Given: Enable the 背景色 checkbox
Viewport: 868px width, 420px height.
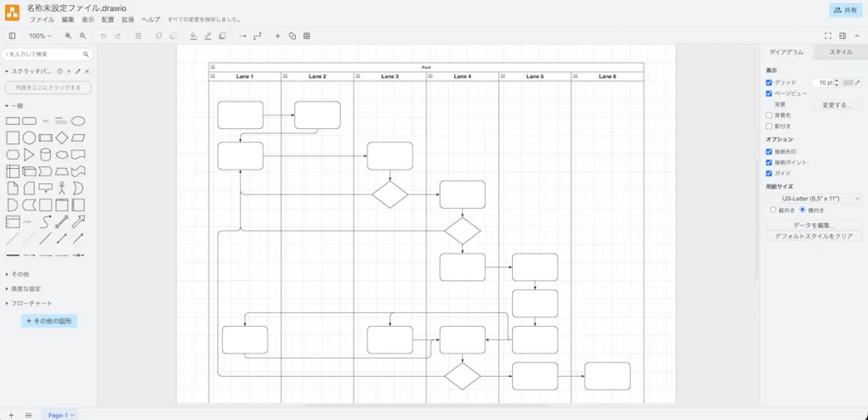Looking at the screenshot, I should [769, 115].
